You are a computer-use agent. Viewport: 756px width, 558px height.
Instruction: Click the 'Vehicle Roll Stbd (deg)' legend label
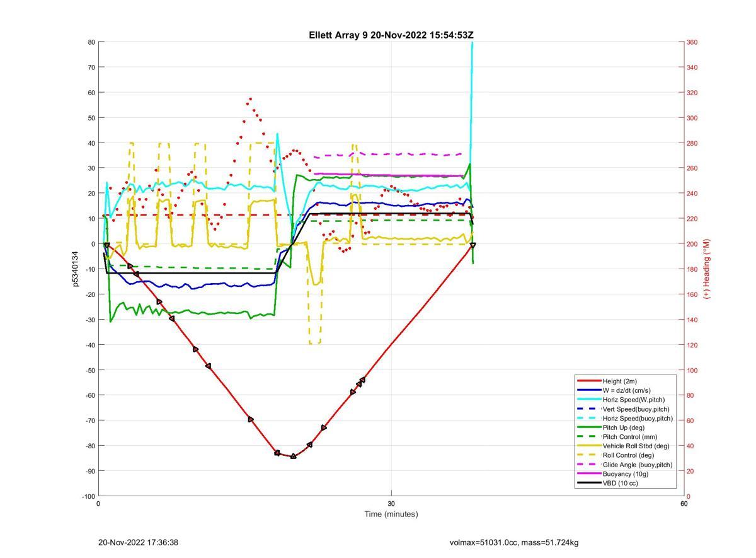[636, 446]
